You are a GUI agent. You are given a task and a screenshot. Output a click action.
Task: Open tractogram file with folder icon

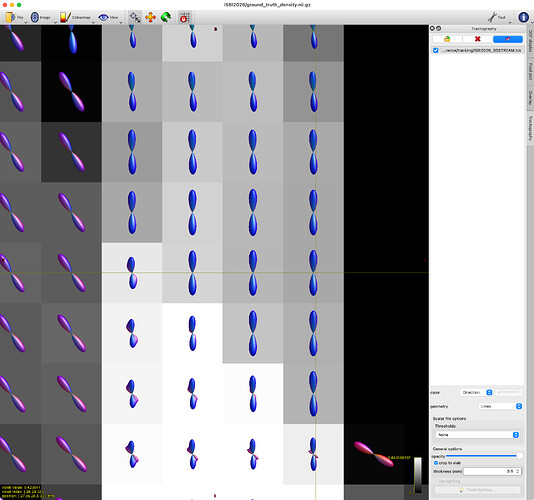tap(447, 39)
